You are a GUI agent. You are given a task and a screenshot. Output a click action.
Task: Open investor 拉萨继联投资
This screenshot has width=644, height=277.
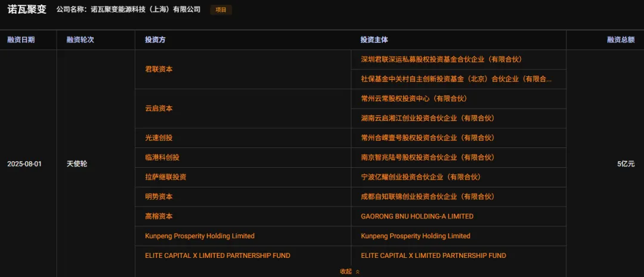(x=166, y=177)
